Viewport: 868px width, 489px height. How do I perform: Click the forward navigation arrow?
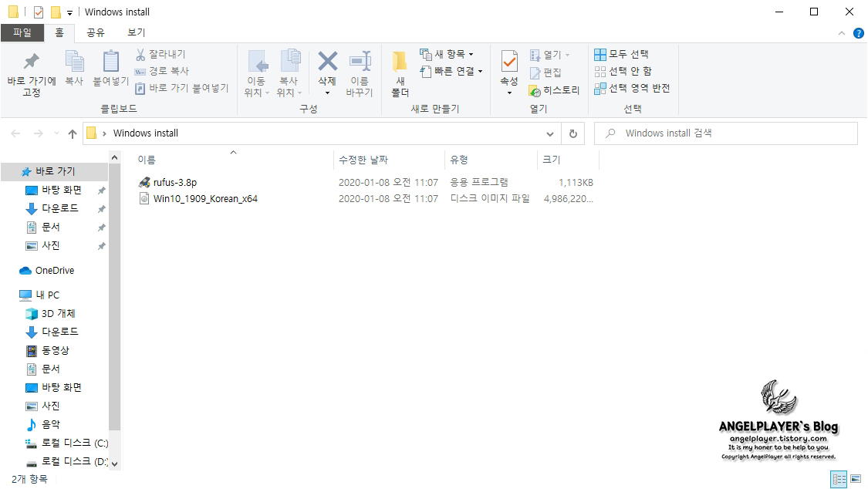point(39,133)
